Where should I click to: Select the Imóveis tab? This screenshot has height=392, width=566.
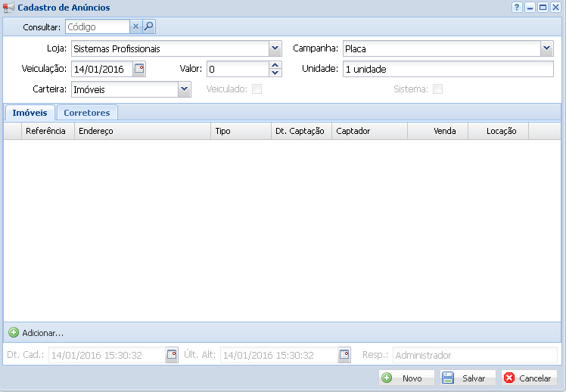30,113
